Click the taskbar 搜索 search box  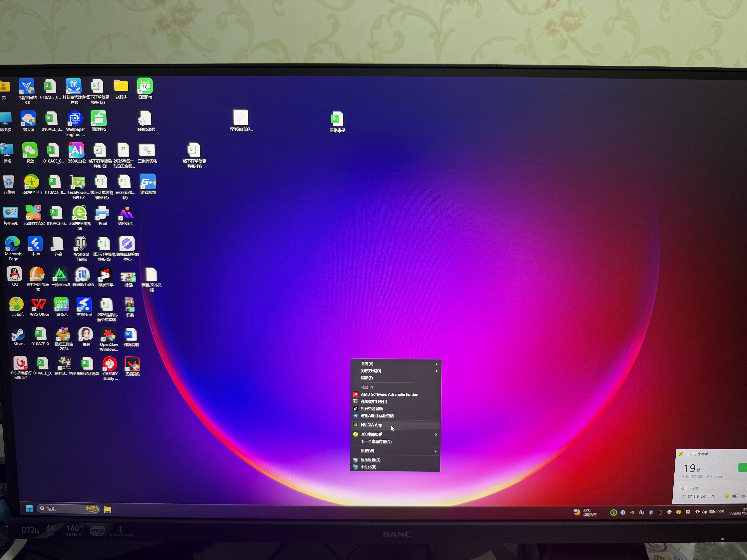click(x=69, y=509)
